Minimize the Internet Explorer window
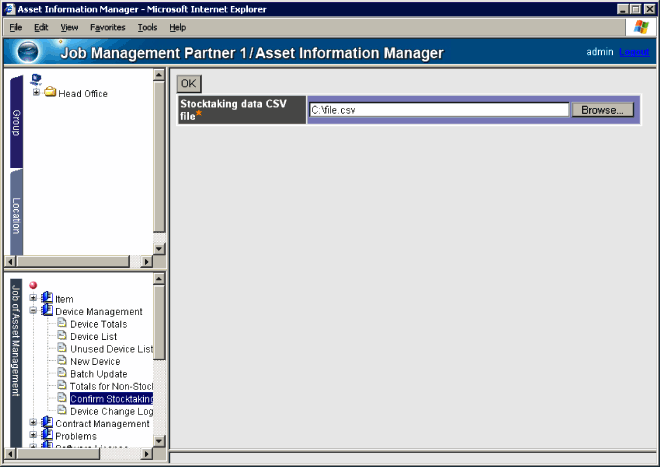This screenshot has width=660, height=467. pos(623,9)
